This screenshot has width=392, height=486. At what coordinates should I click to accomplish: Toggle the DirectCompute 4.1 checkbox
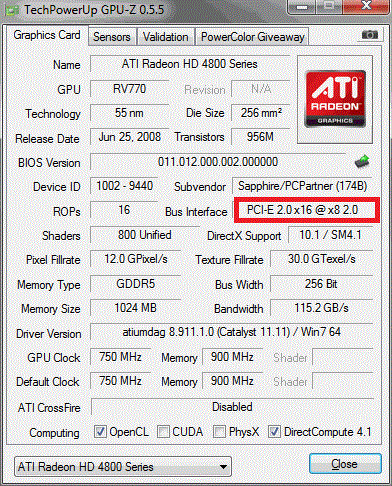click(x=274, y=432)
